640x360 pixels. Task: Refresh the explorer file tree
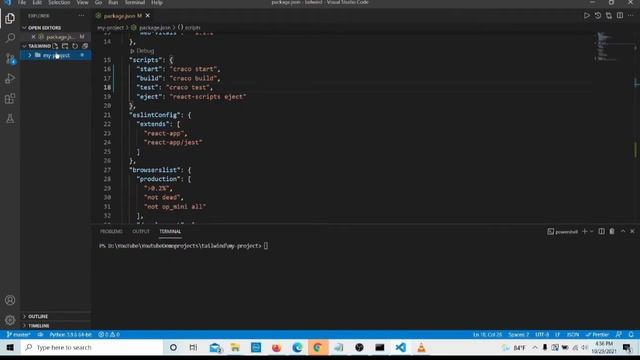point(75,46)
